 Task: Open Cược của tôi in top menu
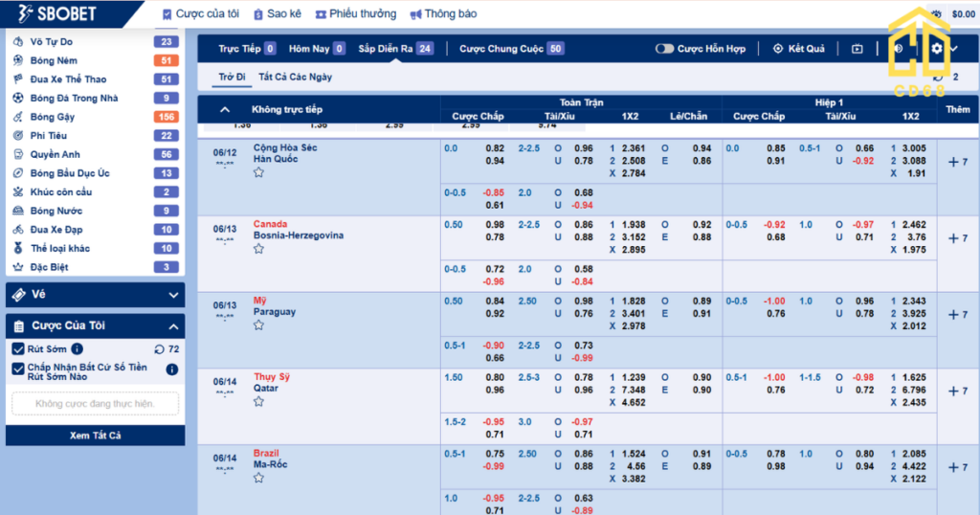(x=201, y=13)
